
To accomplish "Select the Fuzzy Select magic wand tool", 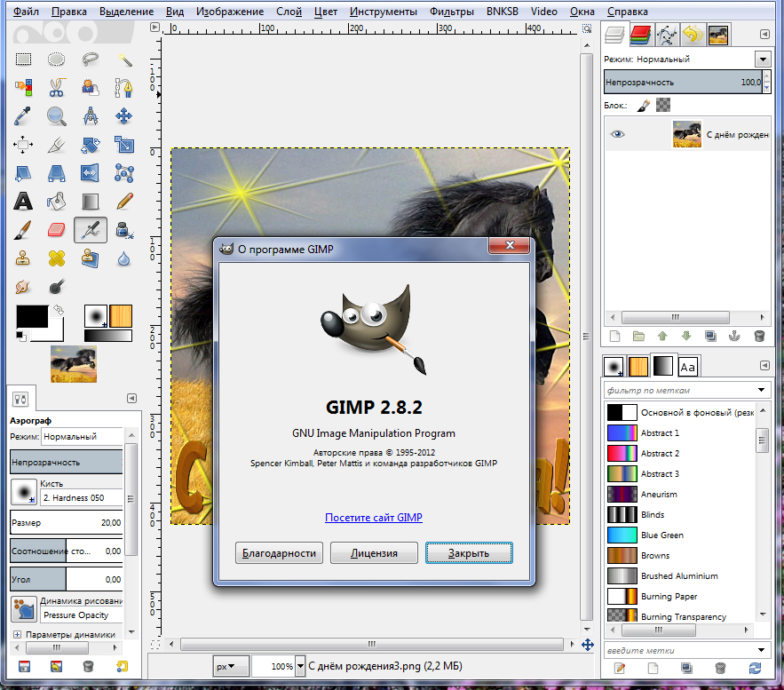I will pyautogui.click(x=124, y=59).
